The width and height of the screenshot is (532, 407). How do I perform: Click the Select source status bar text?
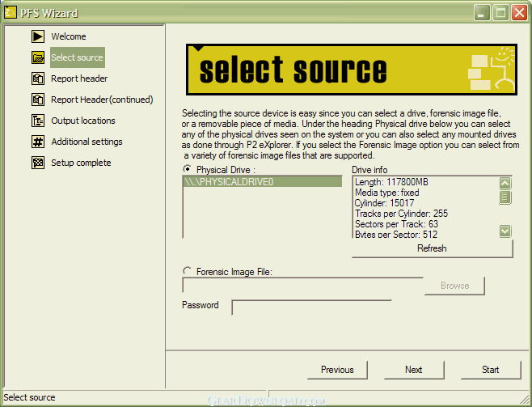tap(30, 397)
